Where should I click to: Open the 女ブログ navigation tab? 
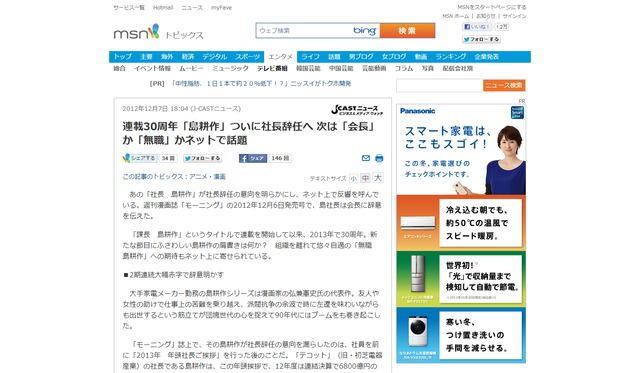(x=394, y=57)
